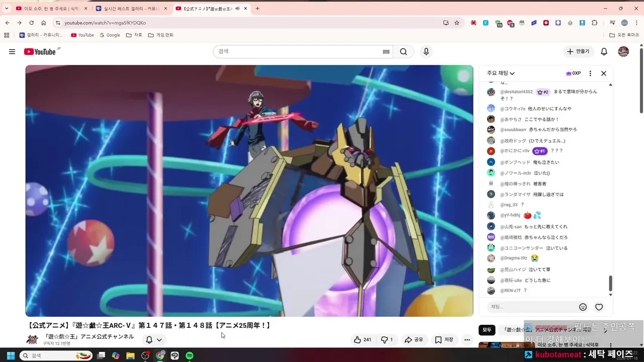Open the 모든 북마크 folder
644x362 pixels.
[624, 35]
